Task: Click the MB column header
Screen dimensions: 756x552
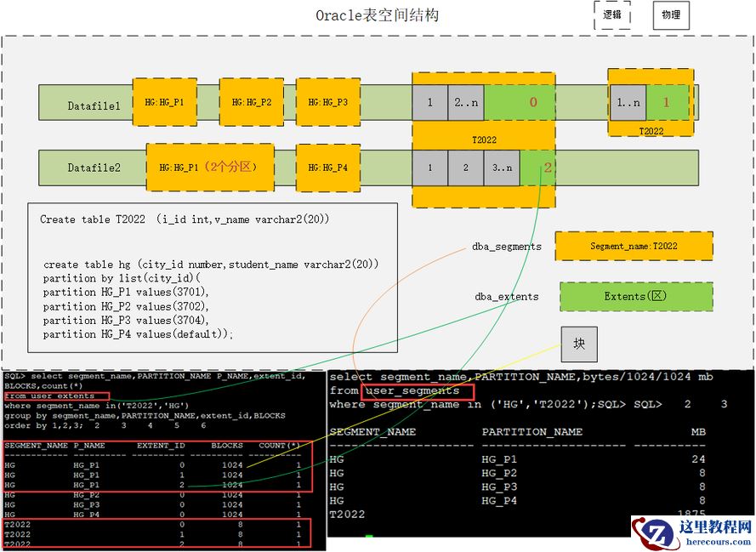Action: pos(698,431)
